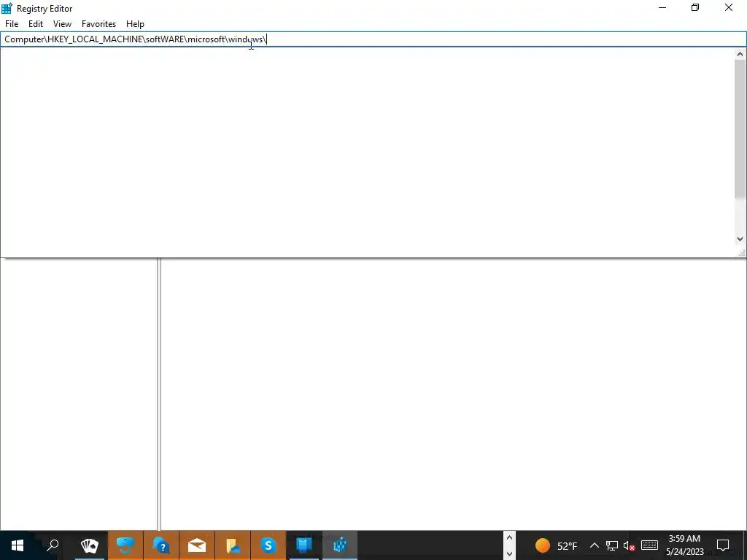Image resolution: width=747 pixels, height=560 pixels.
Task: Open the Windows Start menu
Action: coord(18,545)
